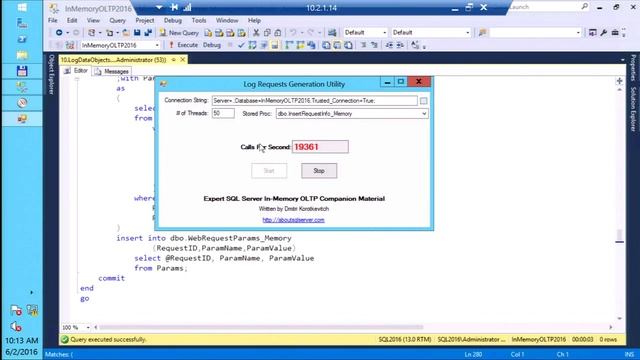This screenshot has height=360, width=640.
Task: Click the Decrease Indent icon
Action: [x=389, y=45]
